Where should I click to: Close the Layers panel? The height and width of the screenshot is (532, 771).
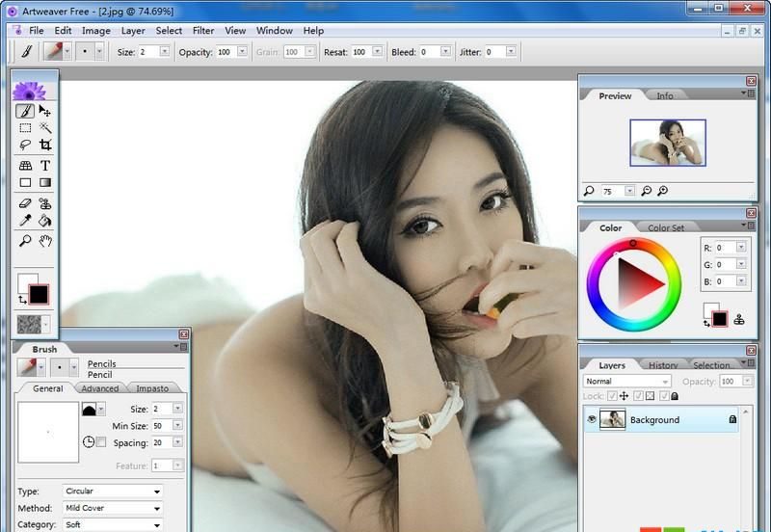[751, 351]
